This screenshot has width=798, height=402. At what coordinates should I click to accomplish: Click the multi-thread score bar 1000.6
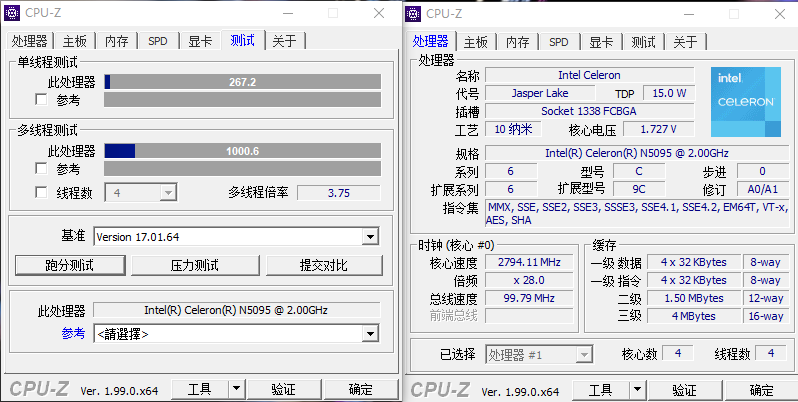pos(243,151)
